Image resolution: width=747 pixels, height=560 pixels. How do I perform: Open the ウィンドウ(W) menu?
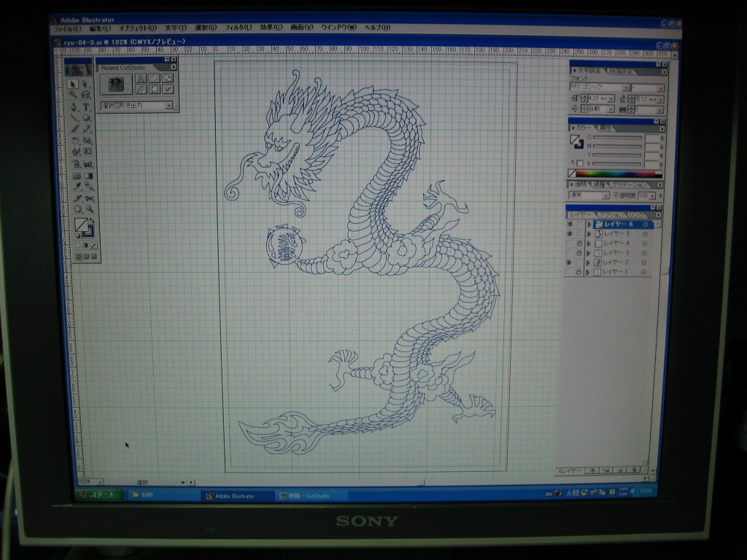click(x=338, y=27)
